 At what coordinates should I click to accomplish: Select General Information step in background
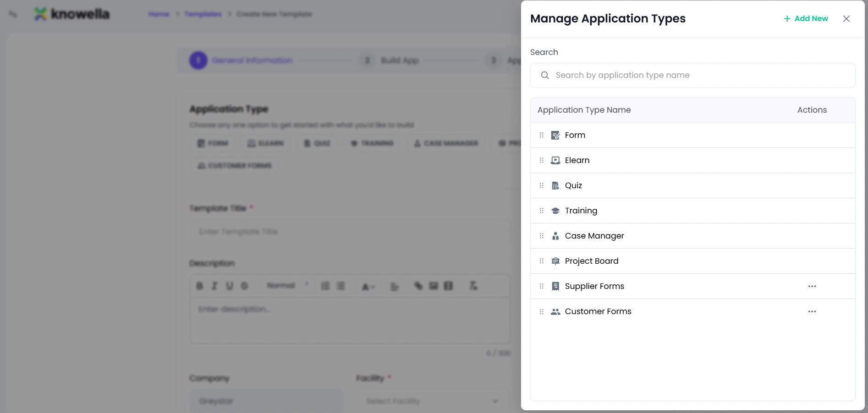[x=241, y=60]
